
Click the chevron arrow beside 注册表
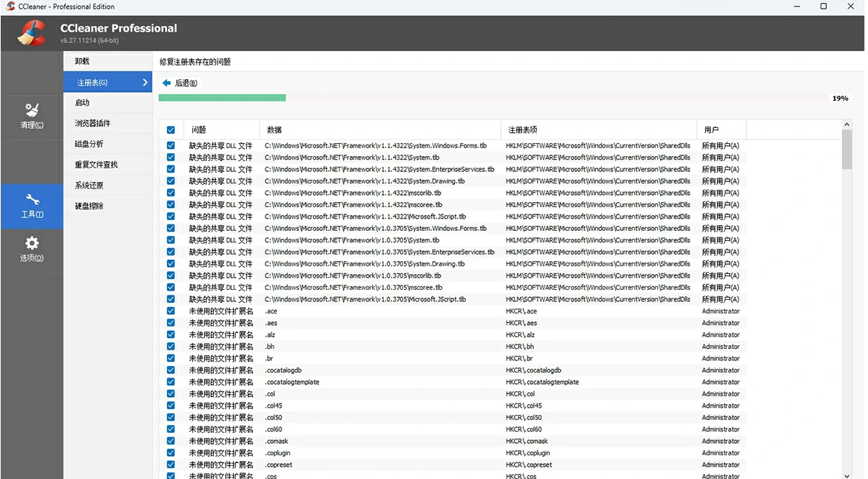tap(145, 83)
